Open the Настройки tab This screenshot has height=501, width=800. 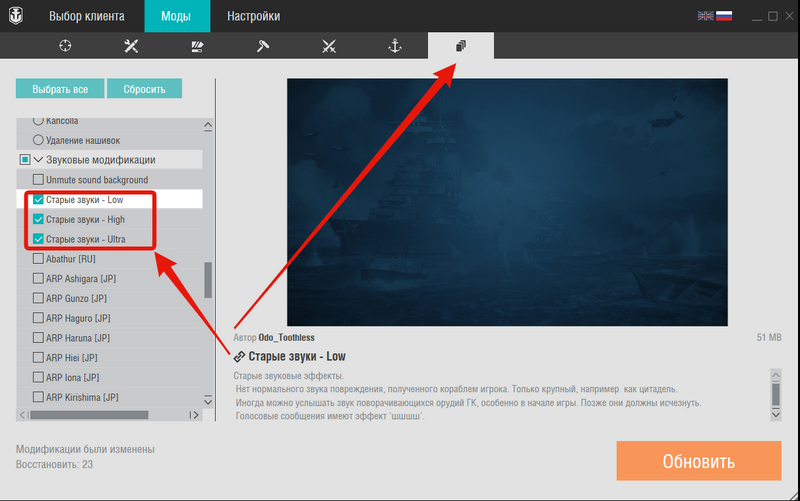pyautogui.click(x=254, y=16)
